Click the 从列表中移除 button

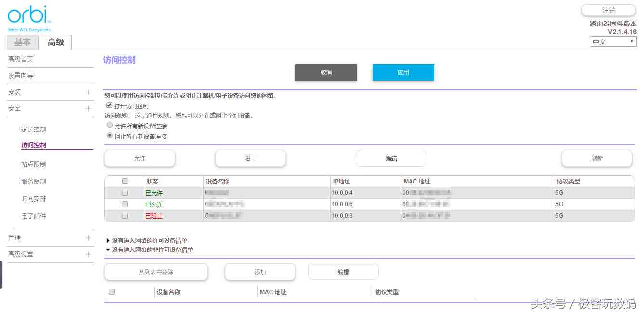pyautogui.click(x=156, y=272)
